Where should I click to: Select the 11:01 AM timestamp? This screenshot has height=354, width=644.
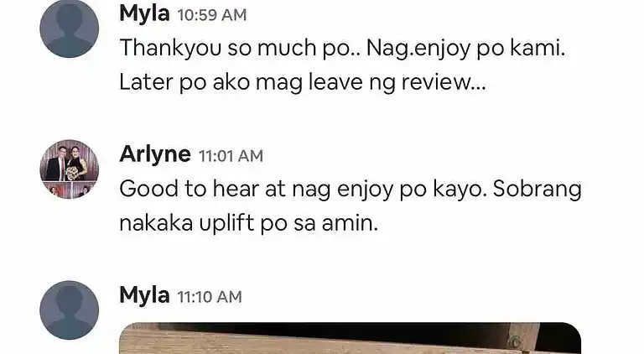click(x=231, y=156)
